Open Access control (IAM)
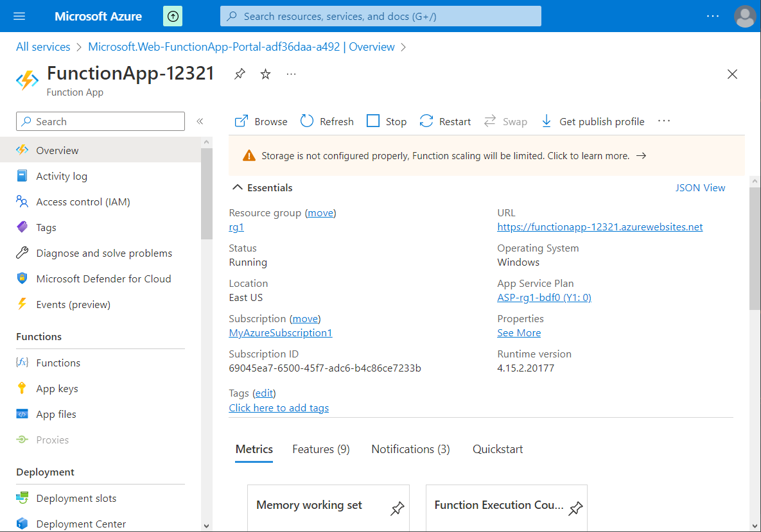The width and height of the screenshot is (761, 532). pyautogui.click(x=100, y=202)
